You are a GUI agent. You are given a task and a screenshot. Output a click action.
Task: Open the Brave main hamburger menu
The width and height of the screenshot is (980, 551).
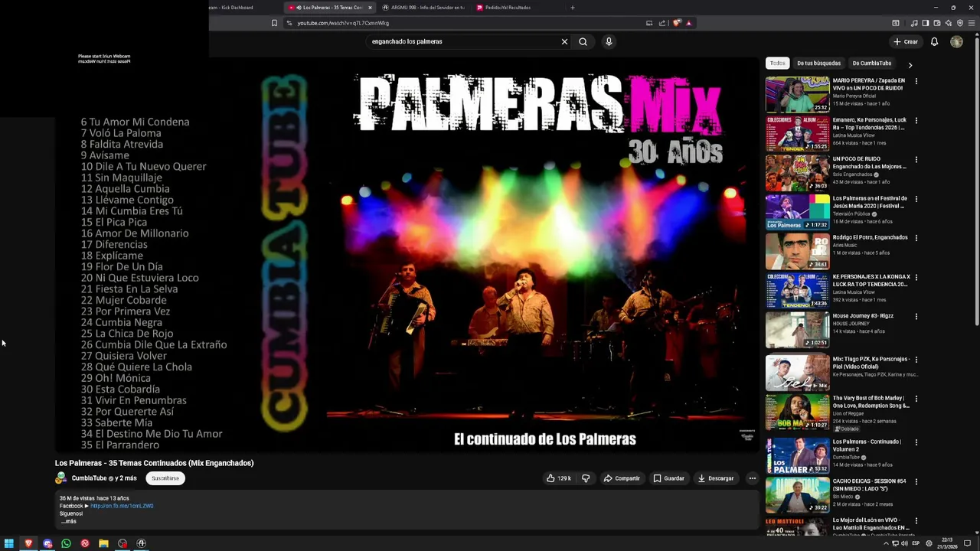[972, 23]
